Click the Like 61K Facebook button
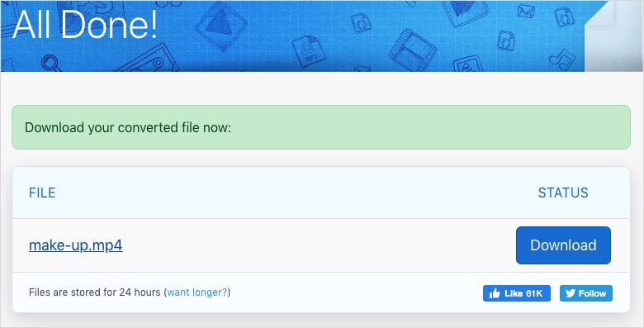The image size is (644, 328). point(517,293)
